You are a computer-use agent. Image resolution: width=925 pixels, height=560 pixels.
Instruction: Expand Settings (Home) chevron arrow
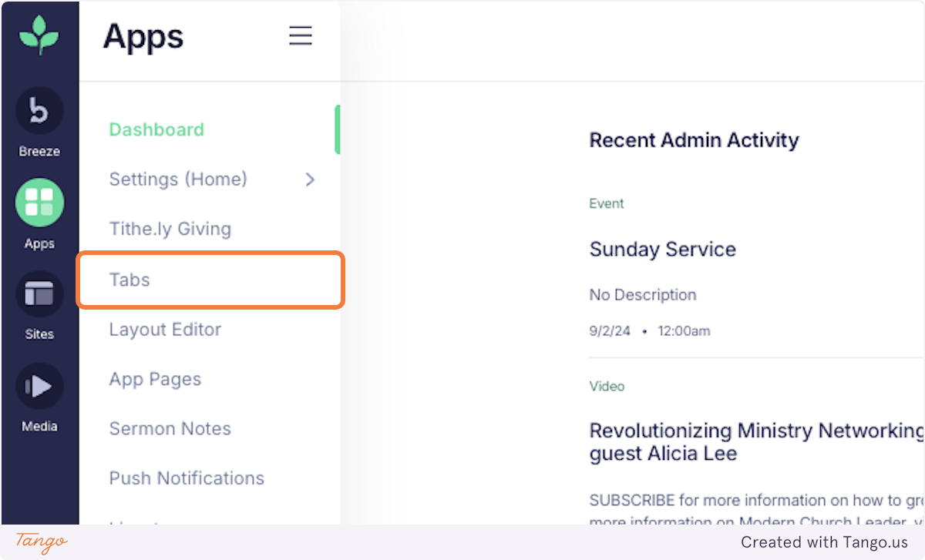click(310, 179)
